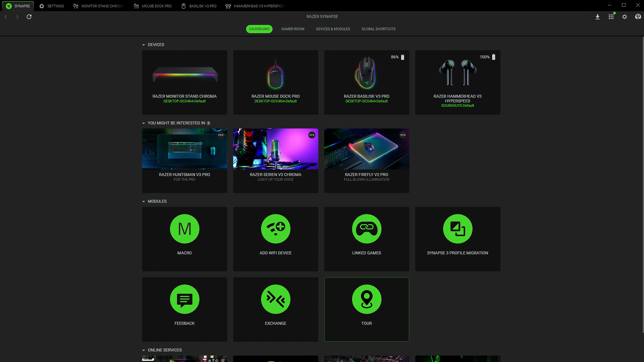Click the vertical scrollbar
This screenshot has width=644, height=362.
643,185
